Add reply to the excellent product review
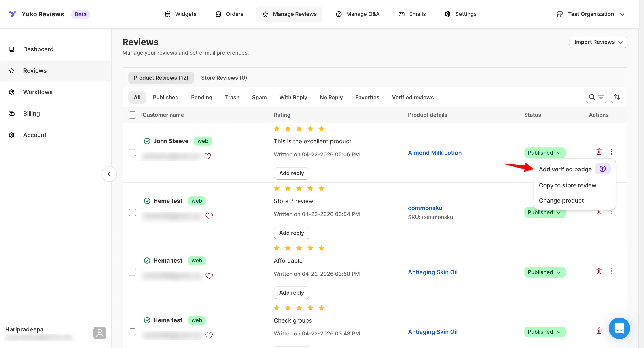Image resolution: width=644 pixels, height=348 pixels. tap(292, 173)
